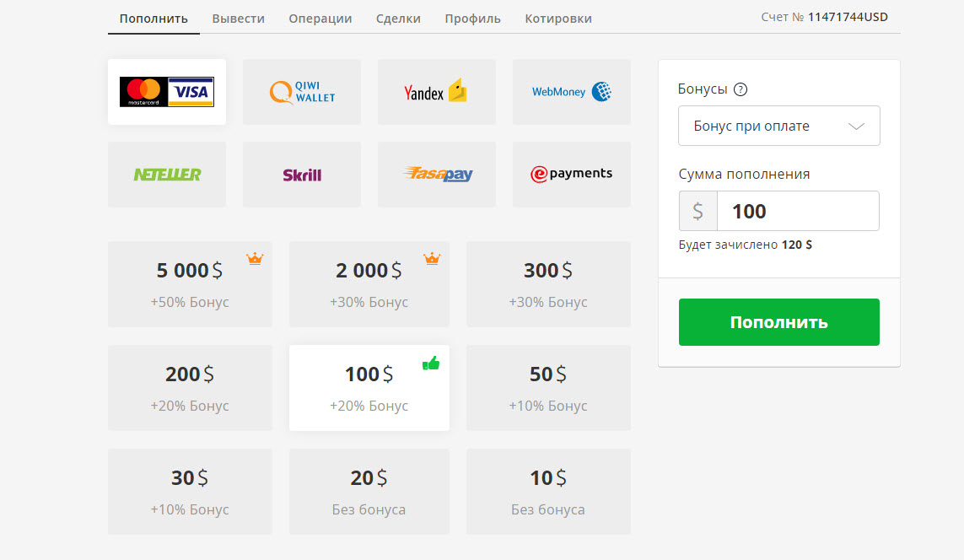This screenshot has width=964, height=560.
Task: Pick the 50 $ +10% bonus tile
Action: (548, 388)
